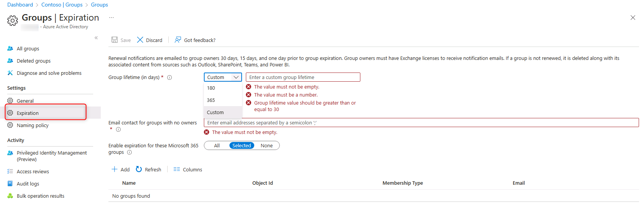Click the Contoso | Groups breadcrumb link

coord(62,5)
